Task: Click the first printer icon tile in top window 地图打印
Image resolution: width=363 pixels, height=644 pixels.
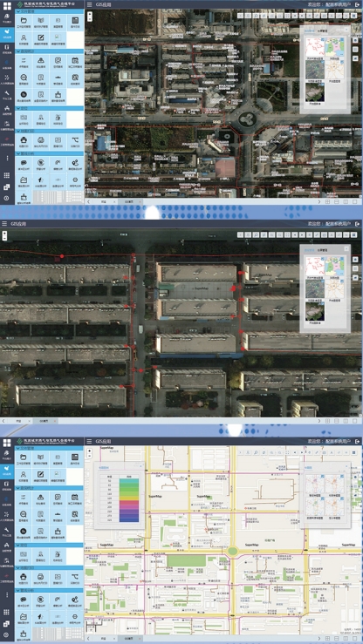Action: point(24,142)
